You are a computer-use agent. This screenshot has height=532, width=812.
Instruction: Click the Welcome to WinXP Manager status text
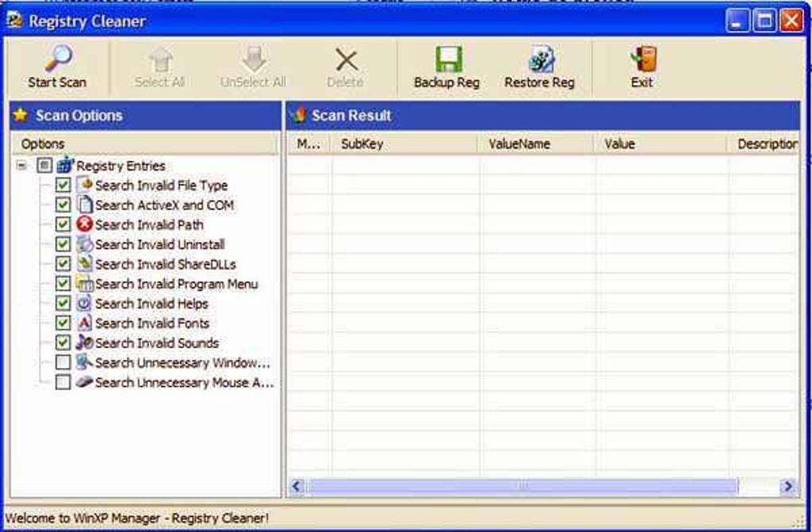point(137,518)
